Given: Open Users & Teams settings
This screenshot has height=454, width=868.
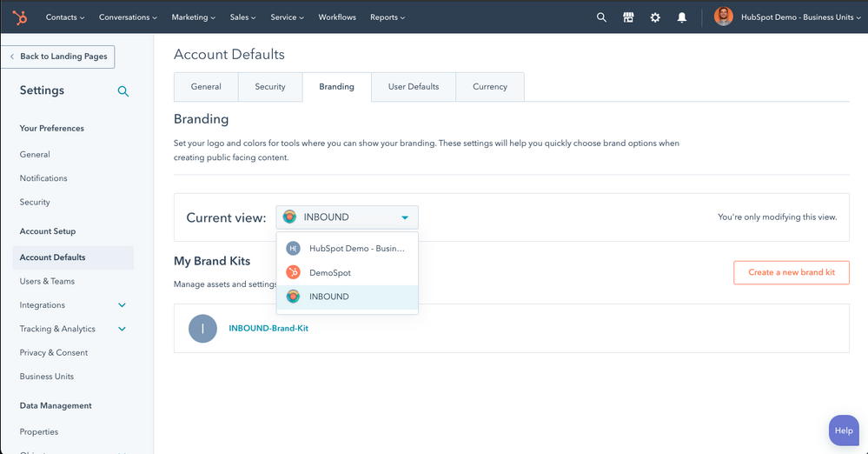Looking at the screenshot, I should point(47,282).
